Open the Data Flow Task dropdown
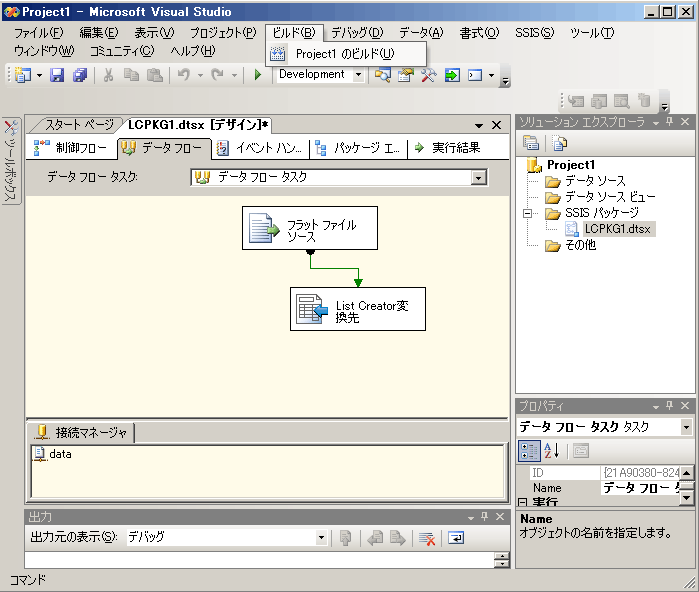 (478, 177)
